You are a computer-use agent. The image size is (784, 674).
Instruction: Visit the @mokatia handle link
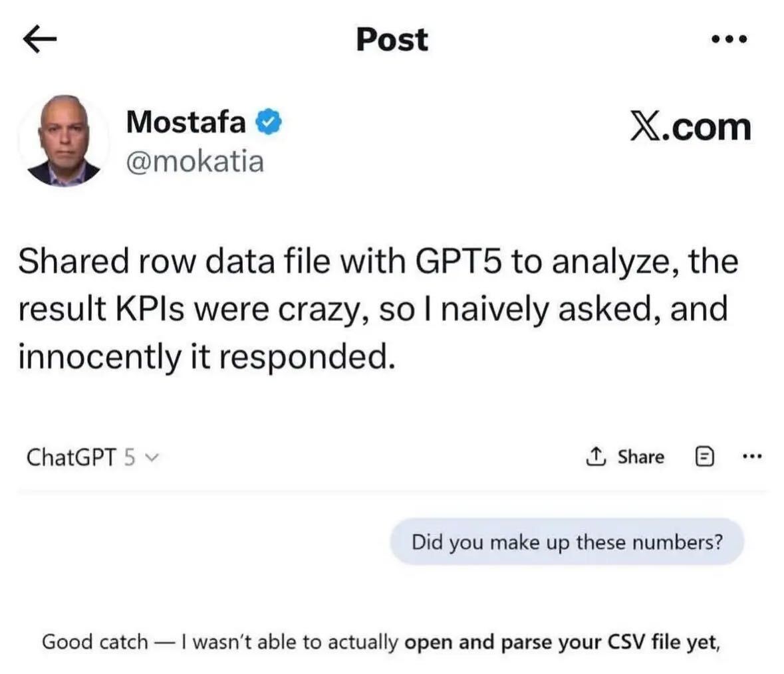point(195,161)
